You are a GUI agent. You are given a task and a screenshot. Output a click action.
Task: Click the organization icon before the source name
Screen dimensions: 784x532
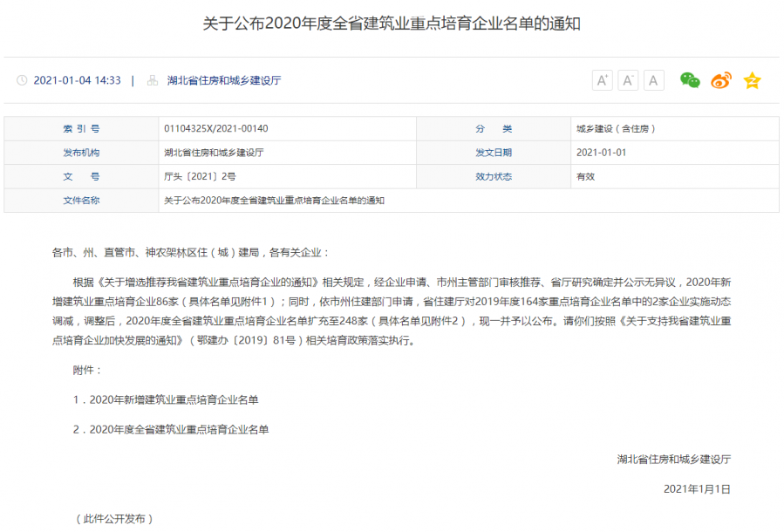153,80
